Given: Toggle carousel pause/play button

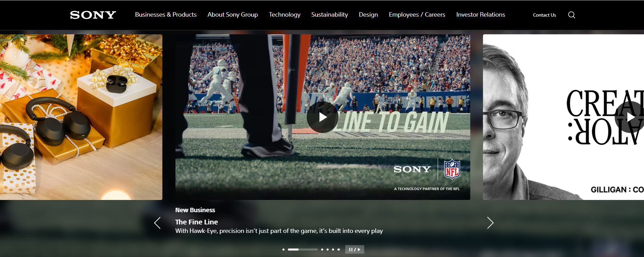Looking at the screenshot, I should coord(355,250).
